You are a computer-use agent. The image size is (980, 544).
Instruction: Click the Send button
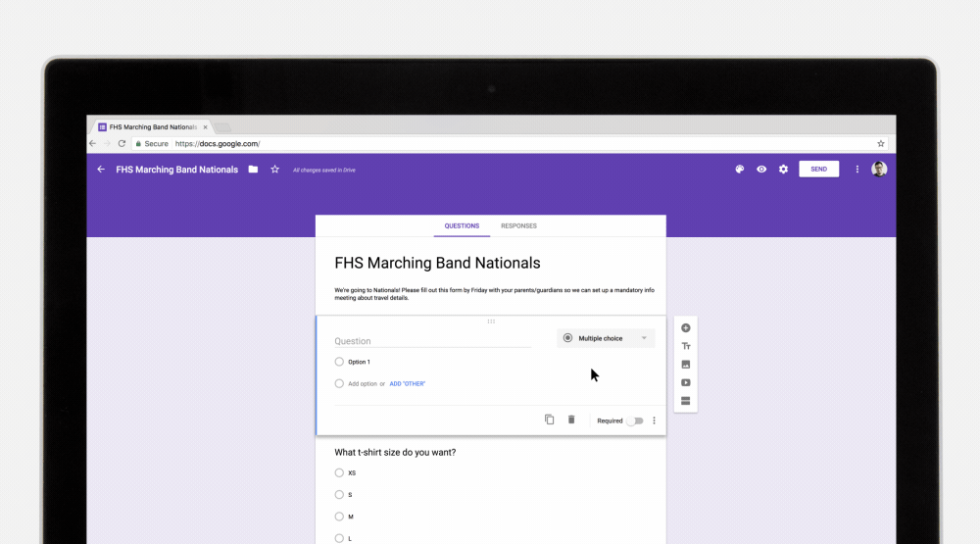pos(818,170)
